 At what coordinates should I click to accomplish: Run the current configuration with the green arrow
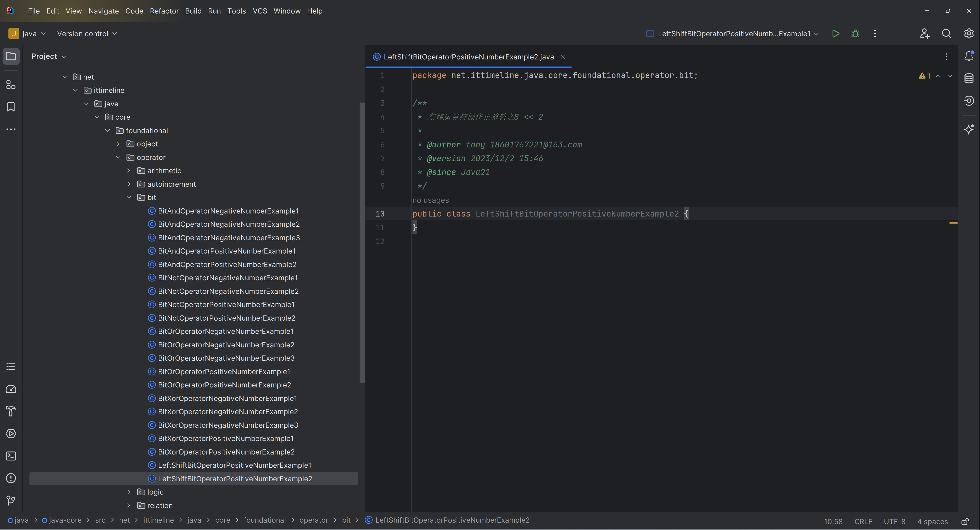pyautogui.click(x=835, y=33)
